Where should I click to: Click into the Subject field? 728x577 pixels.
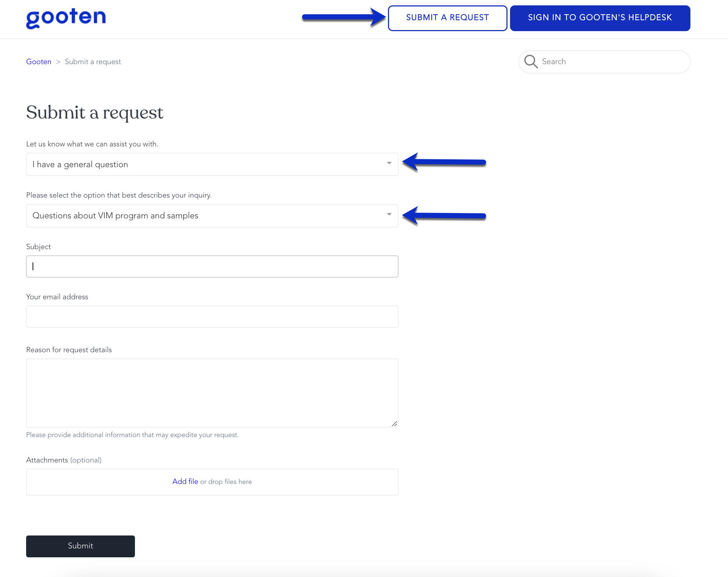click(x=212, y=266)
